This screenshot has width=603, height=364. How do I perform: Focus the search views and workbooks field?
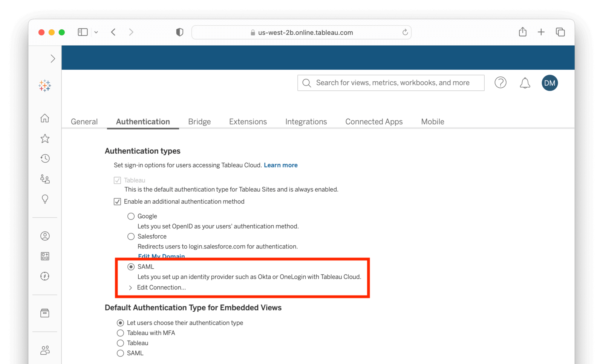(x=391, y=83)
